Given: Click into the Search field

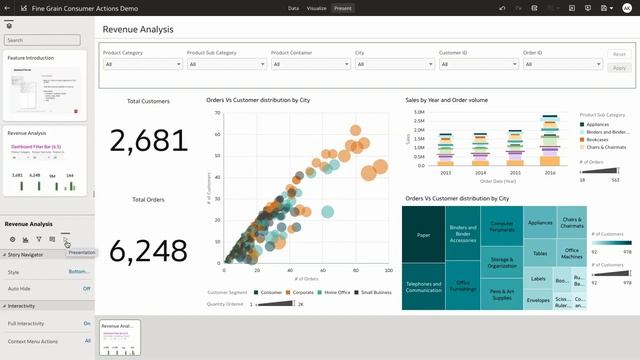Looking at the screenshot, I should [x=42, y=40].
